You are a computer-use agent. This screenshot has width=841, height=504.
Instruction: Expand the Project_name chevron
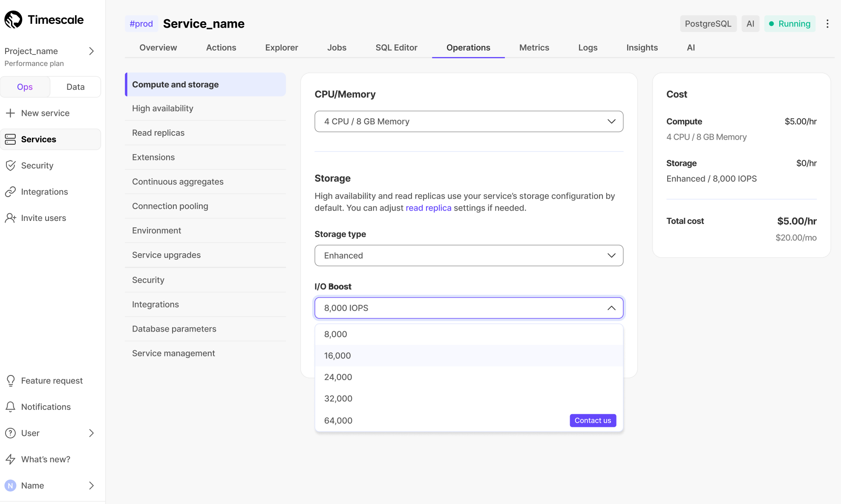click(x=91, y=52)
